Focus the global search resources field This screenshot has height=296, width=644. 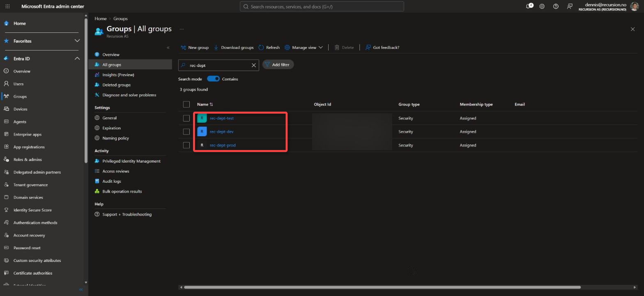[322, 7]
